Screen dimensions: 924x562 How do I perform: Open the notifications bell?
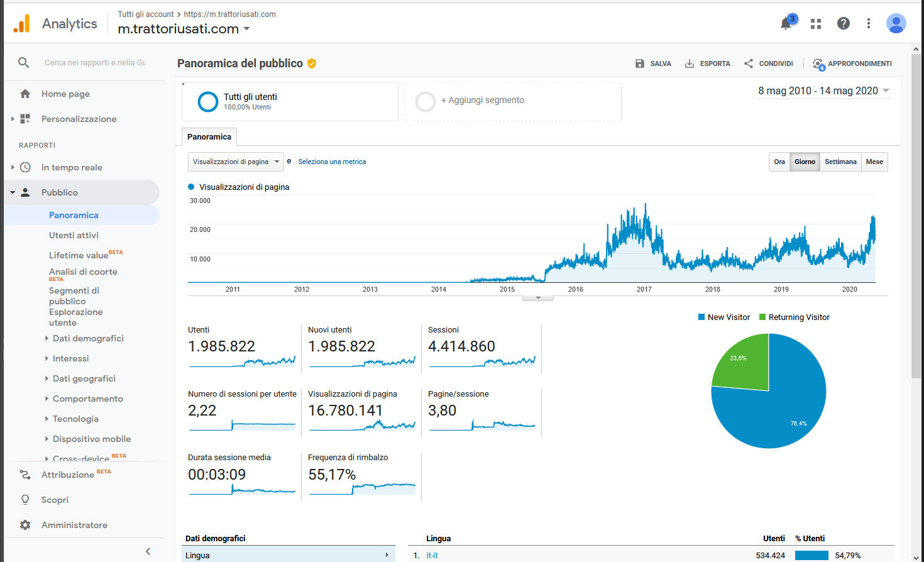click(786, 24)
